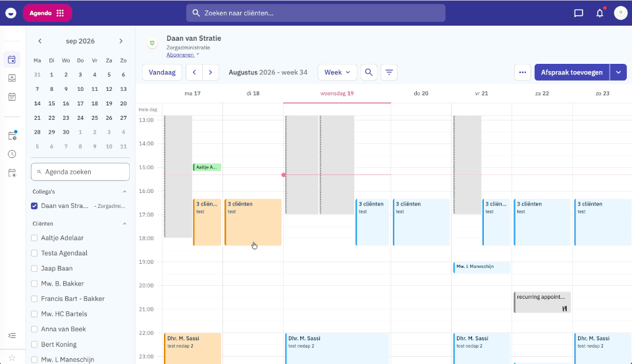Open the Week view dropdown

pos(337,72)
